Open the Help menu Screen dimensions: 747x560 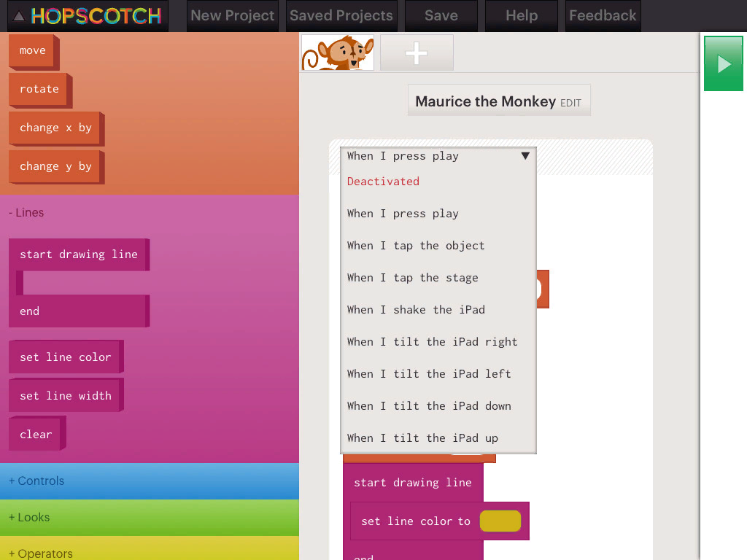[x=522, y=15]
